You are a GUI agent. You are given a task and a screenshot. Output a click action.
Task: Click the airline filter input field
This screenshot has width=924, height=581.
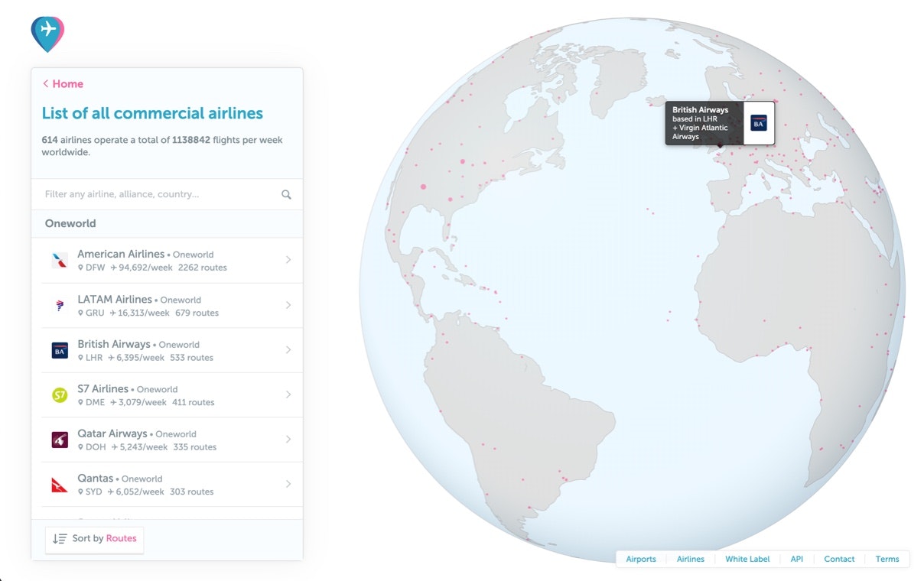pyautogui.click(x=153, y=194)
